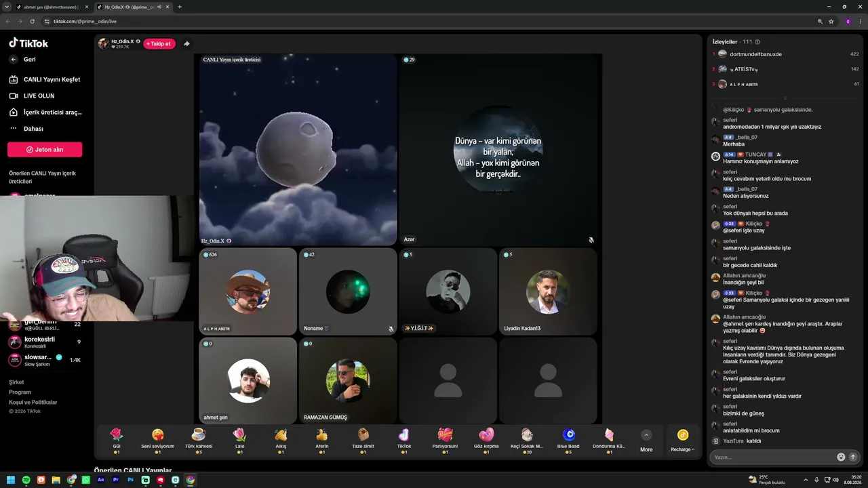
Task: Send the Seni seviyorum gift
Action: pyautogui.click(x=157, y=440)
